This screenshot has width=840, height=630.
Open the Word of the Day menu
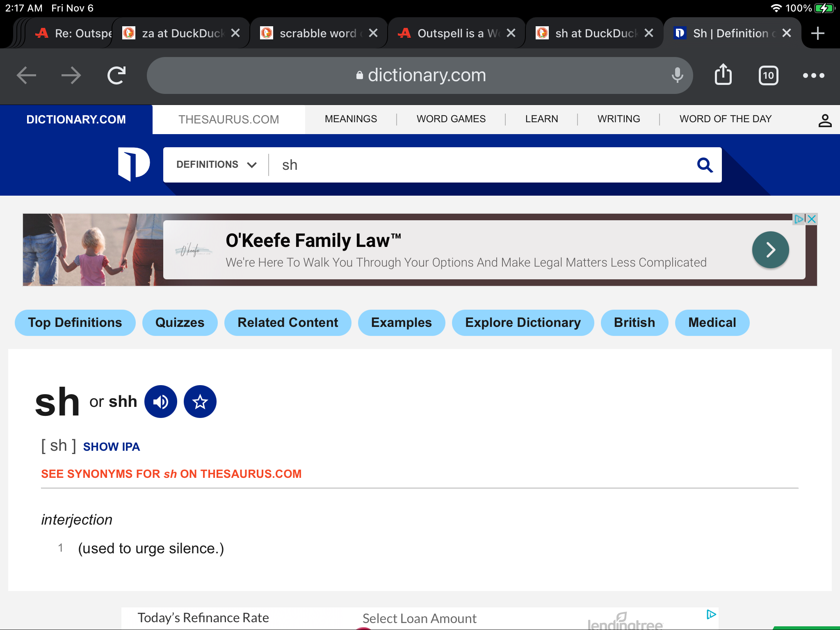coord(725,119)
